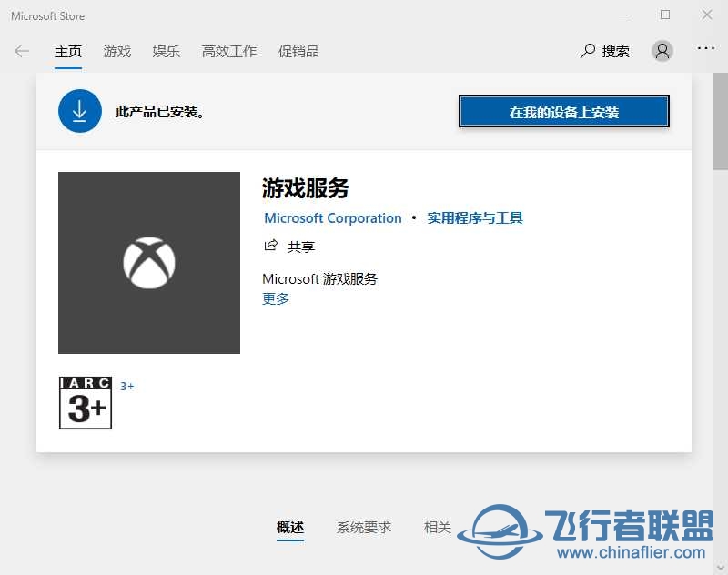Switch to the 系统要求 section tab
Image resolution: width=728 pixels, height=575 pixels.
(x=364, y=528)
